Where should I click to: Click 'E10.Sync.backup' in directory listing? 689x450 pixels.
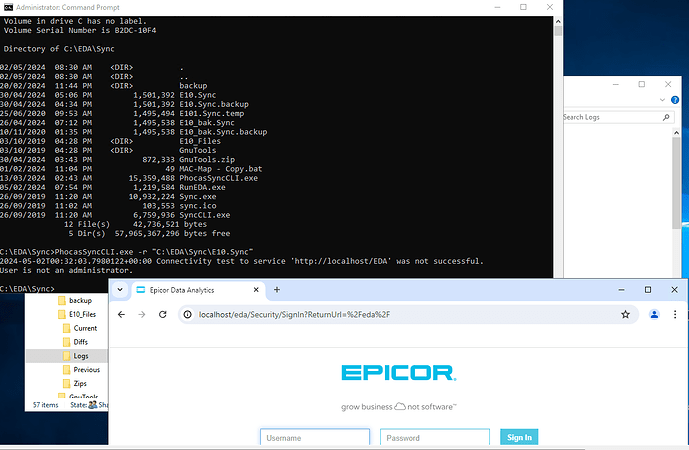pos(214,104)
